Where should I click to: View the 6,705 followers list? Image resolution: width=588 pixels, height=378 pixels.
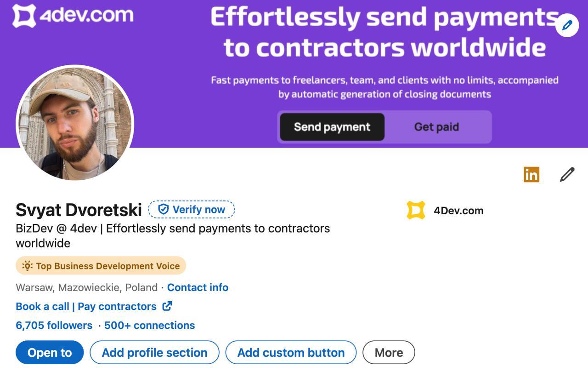tap(53, 325)
